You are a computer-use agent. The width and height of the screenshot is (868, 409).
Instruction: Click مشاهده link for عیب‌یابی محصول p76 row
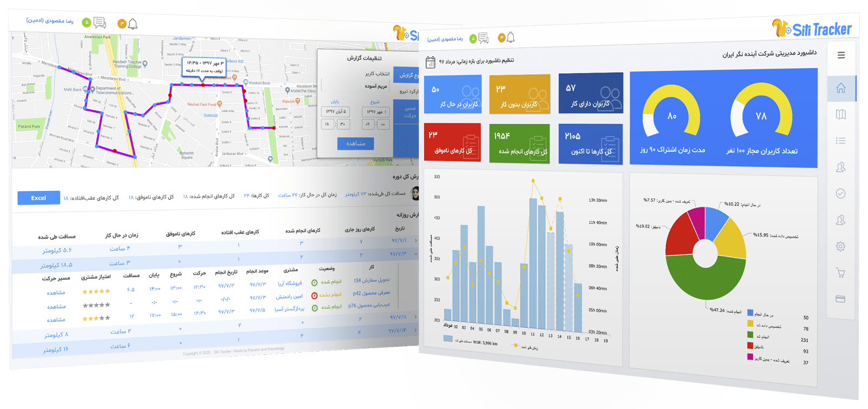[x=56, y=320]
